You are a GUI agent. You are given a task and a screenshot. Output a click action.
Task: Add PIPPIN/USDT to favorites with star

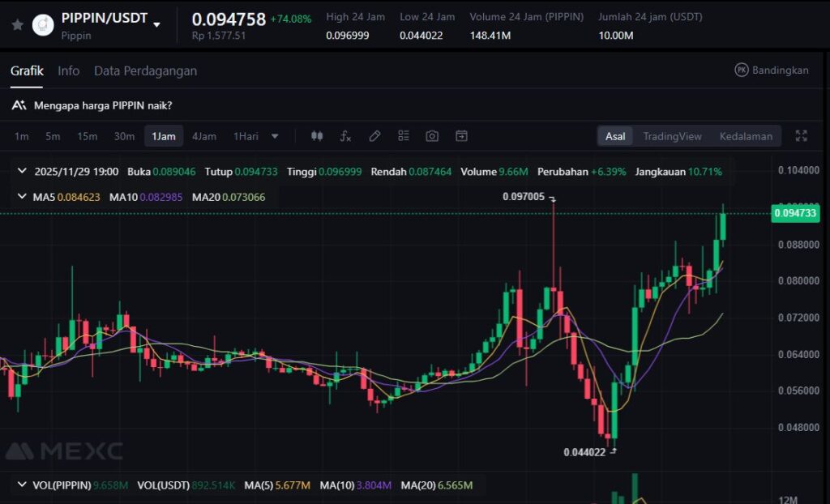(17, 25)
